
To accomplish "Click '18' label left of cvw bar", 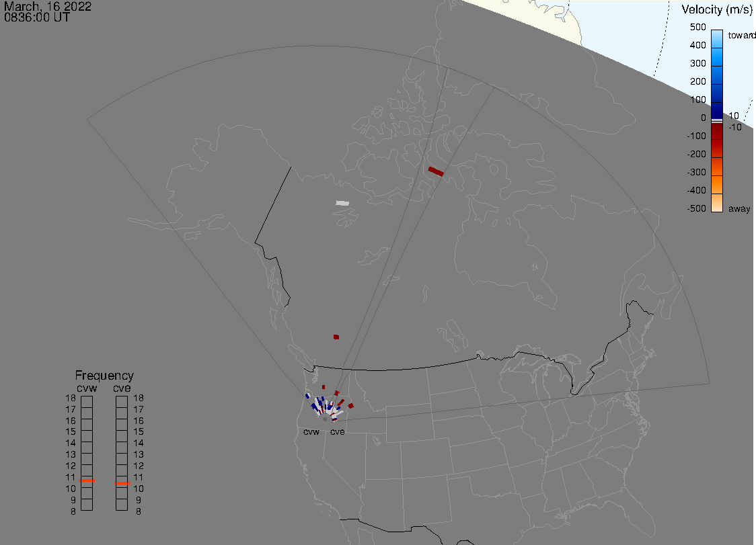I will (x=71, y=398).
